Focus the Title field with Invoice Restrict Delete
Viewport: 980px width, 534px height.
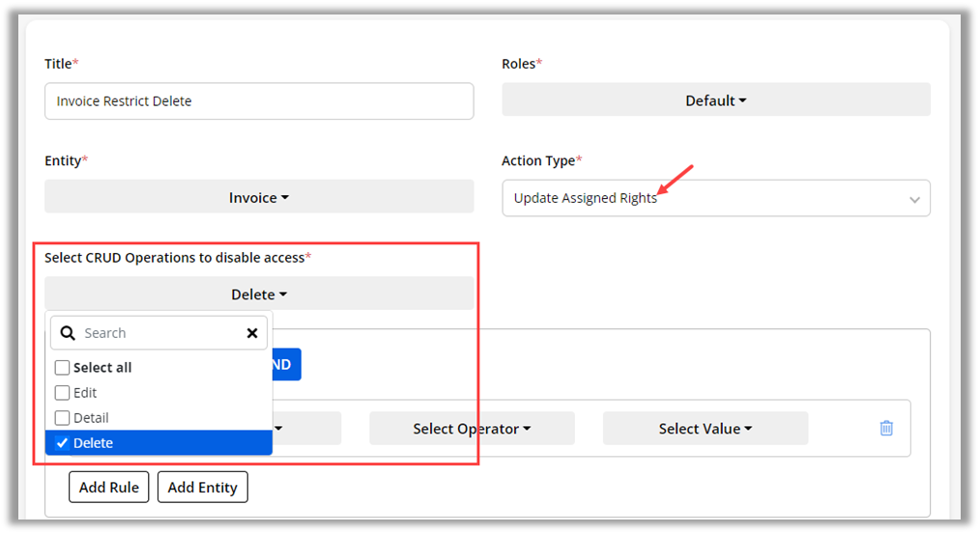point(259,101)
